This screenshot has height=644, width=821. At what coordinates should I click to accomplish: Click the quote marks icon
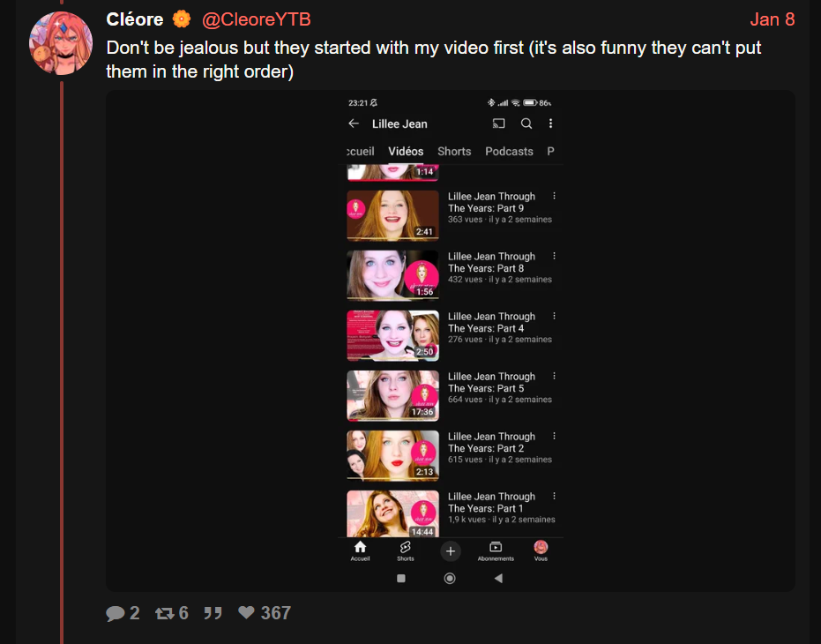pyautogui.click(x=213, y=613)
